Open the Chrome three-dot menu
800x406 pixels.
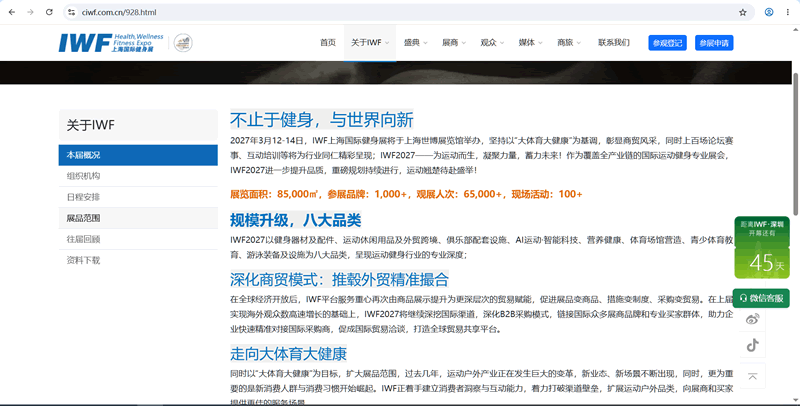[788, 12]
